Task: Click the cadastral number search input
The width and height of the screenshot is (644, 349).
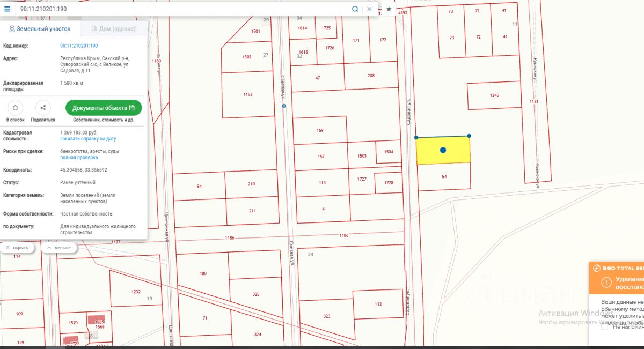Action: (x=182, y=9)
